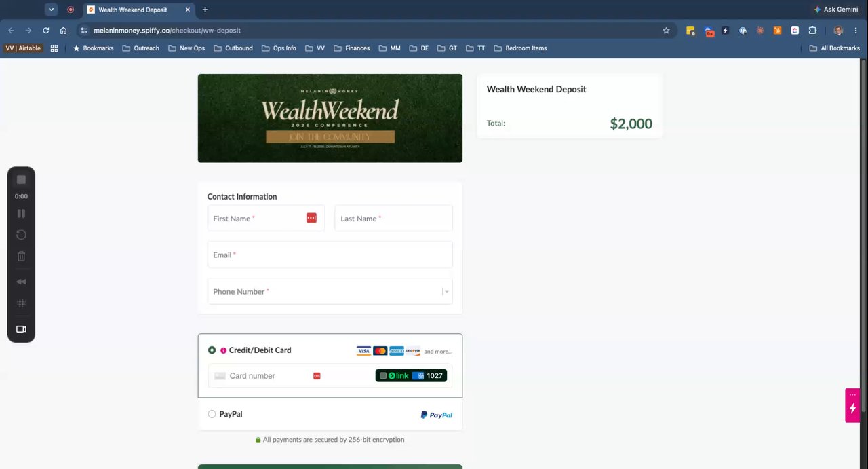
Task: Open the browser home page
Action: [x=63, y=31]
